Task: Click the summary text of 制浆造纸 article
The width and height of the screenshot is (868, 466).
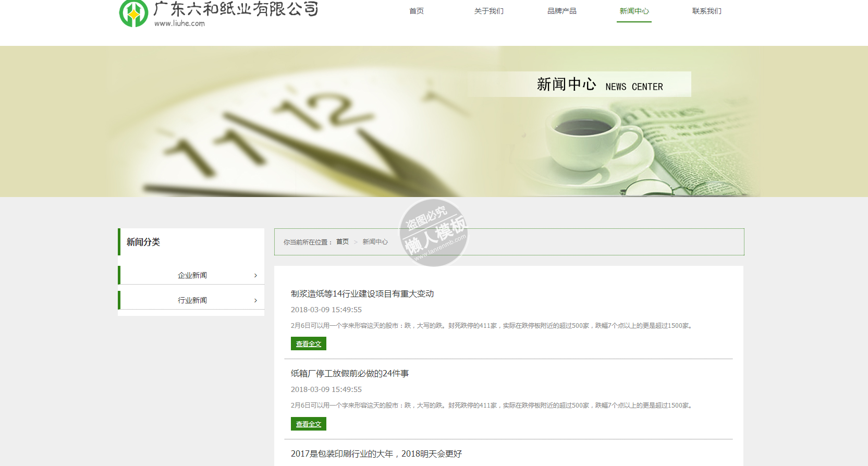Action: pyautogui.click(x=493, y=325)
